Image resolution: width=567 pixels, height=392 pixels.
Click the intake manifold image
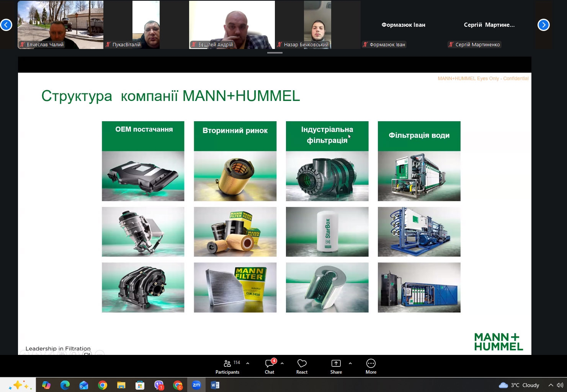tap(143, 288)
